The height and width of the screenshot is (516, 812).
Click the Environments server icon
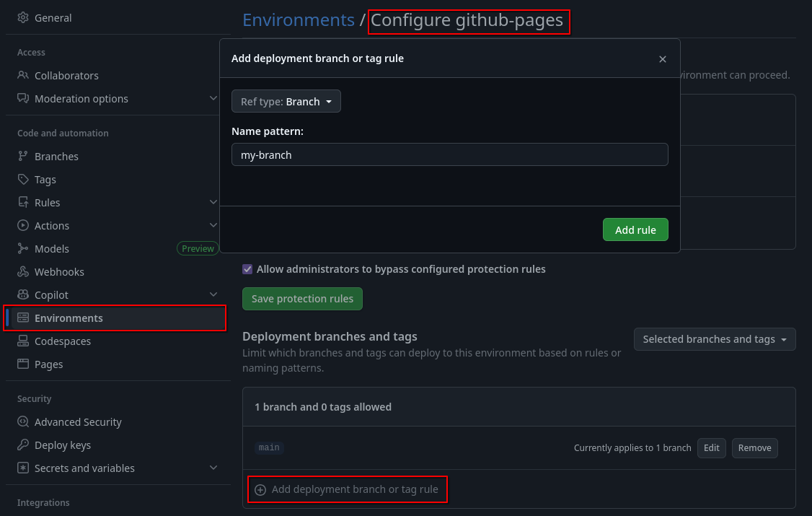23,318
